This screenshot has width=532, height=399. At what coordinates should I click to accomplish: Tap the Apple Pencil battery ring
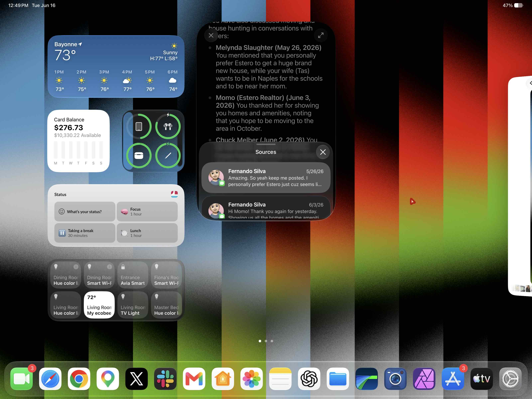pyautogui.click(x=168, y=156)
